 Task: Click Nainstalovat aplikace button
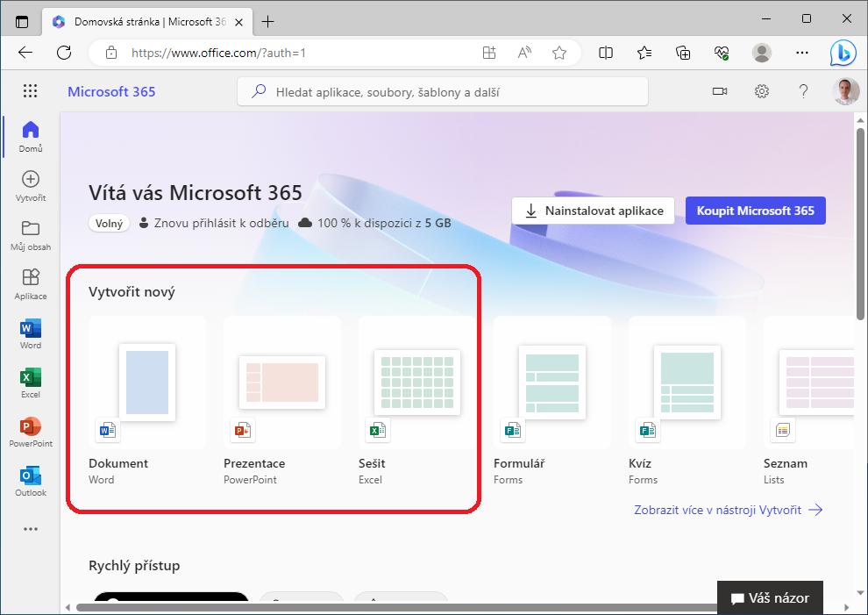593,211
